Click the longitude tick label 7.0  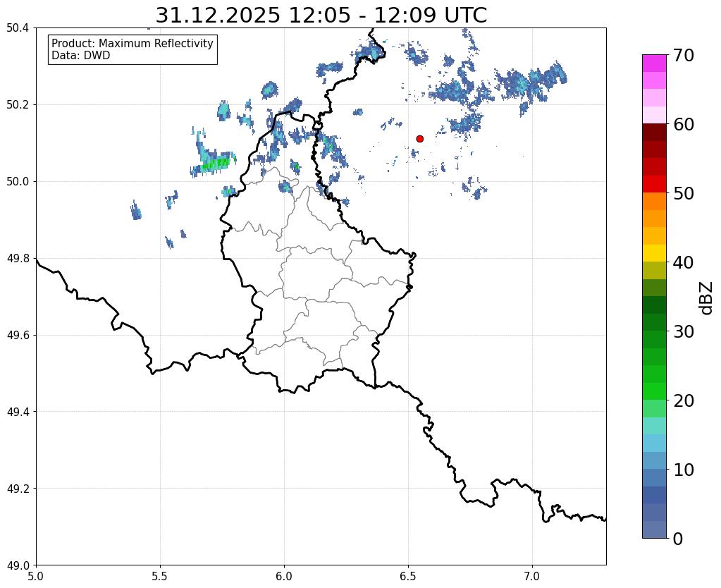click(x=532, y=576)
